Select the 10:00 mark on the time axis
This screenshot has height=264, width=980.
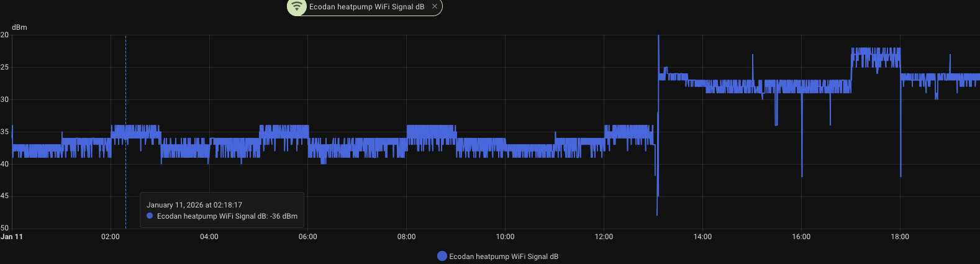tap(505, 237)
